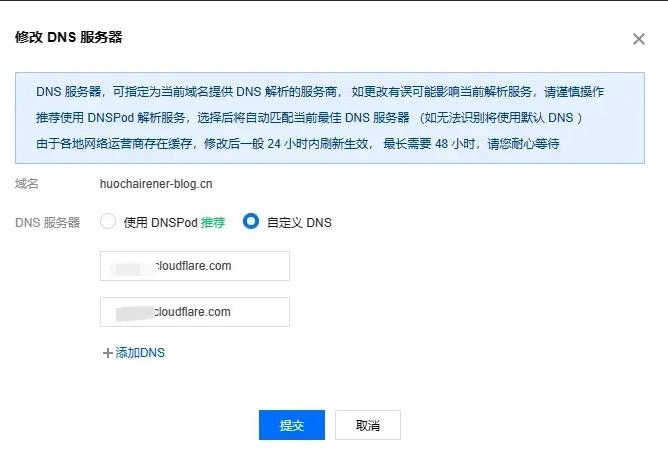Click the green 推荐 tag
This screenshot has height=463, width=668.
point(213,223)
